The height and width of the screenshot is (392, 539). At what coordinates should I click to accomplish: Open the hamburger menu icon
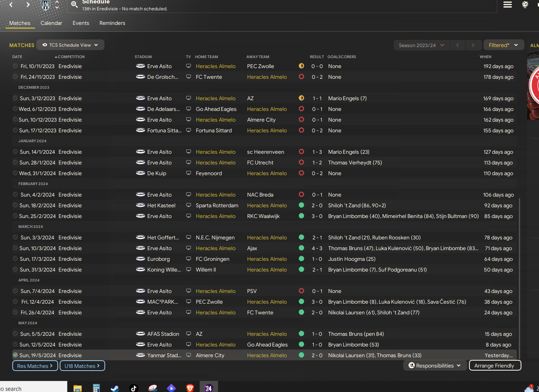point(508,5)
